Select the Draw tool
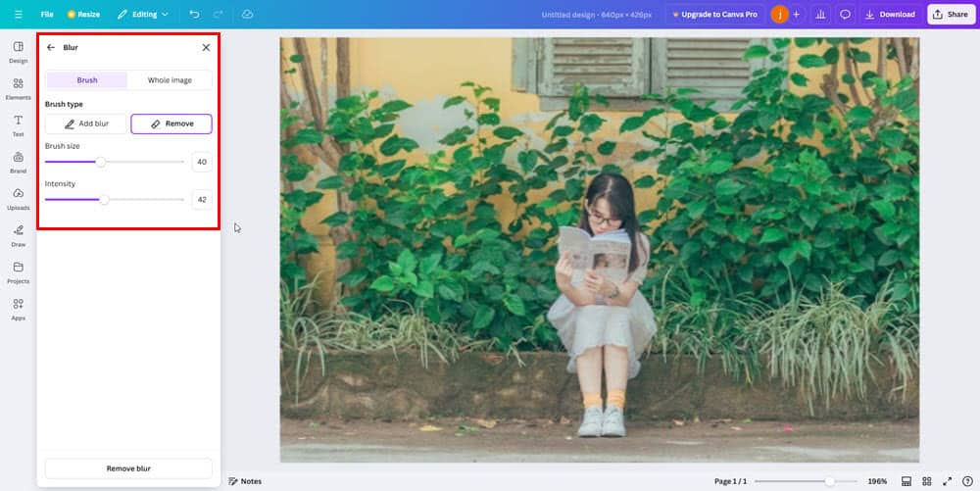 coord(18,235)
